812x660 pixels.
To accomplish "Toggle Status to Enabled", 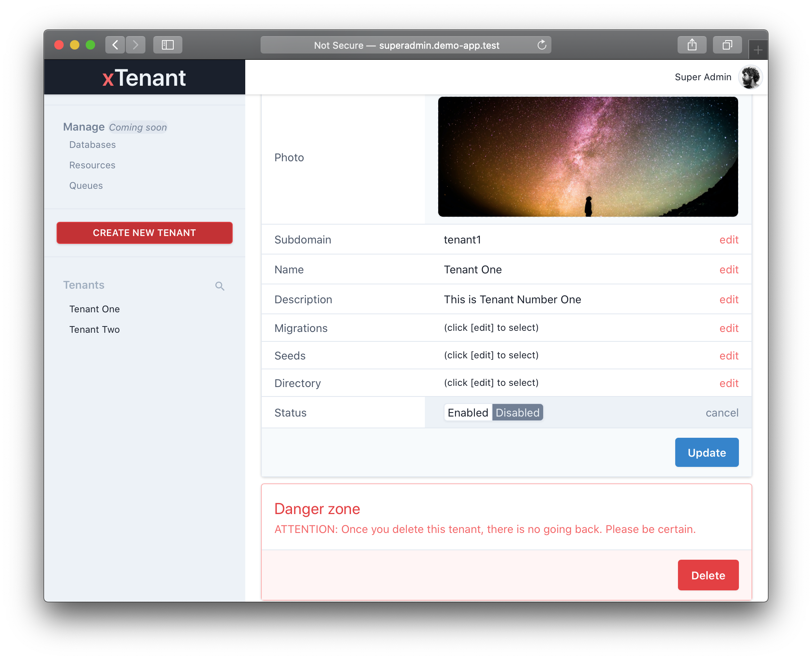I will tap(467, 412).
